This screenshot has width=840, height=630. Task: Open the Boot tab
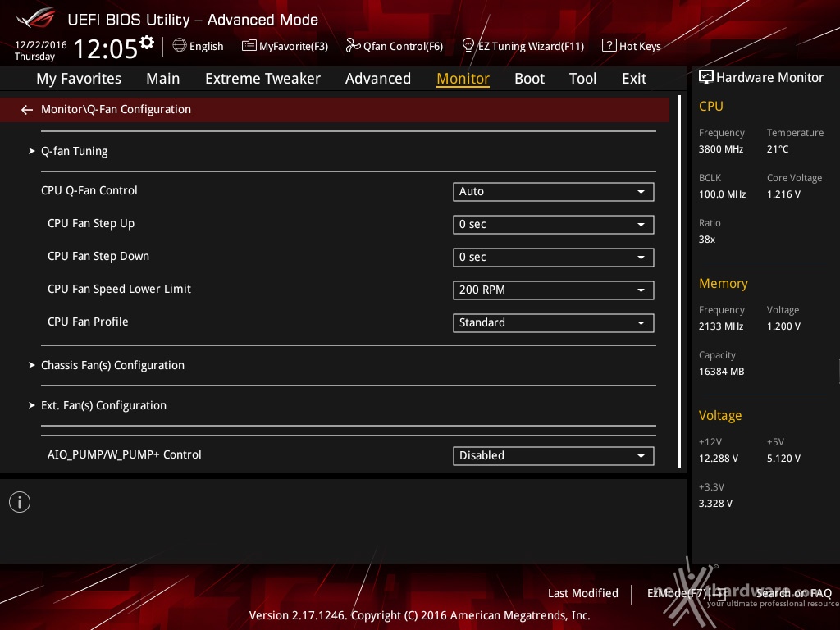click(x=529, y=79)
